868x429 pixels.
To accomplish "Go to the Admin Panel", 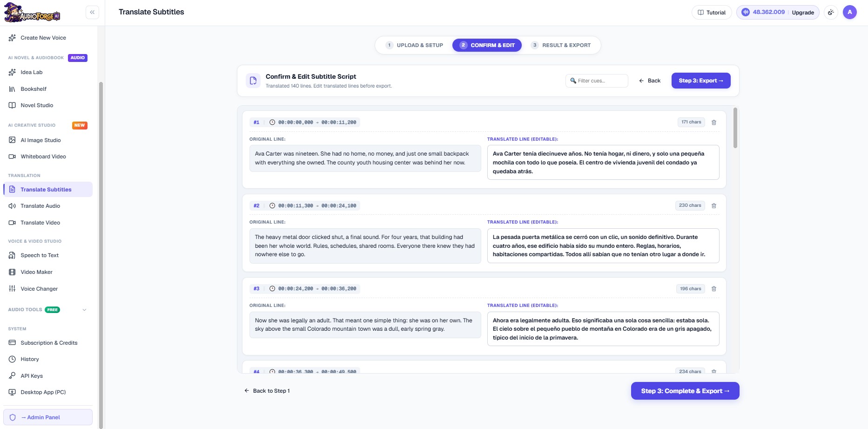I will tap(48, 417).
